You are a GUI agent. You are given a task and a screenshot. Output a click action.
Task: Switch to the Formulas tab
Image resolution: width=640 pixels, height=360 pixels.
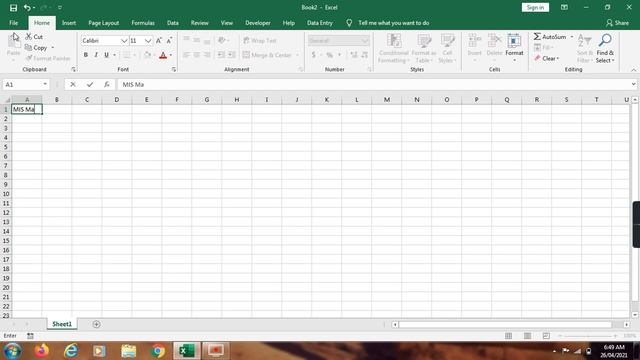tap(143, 23)
